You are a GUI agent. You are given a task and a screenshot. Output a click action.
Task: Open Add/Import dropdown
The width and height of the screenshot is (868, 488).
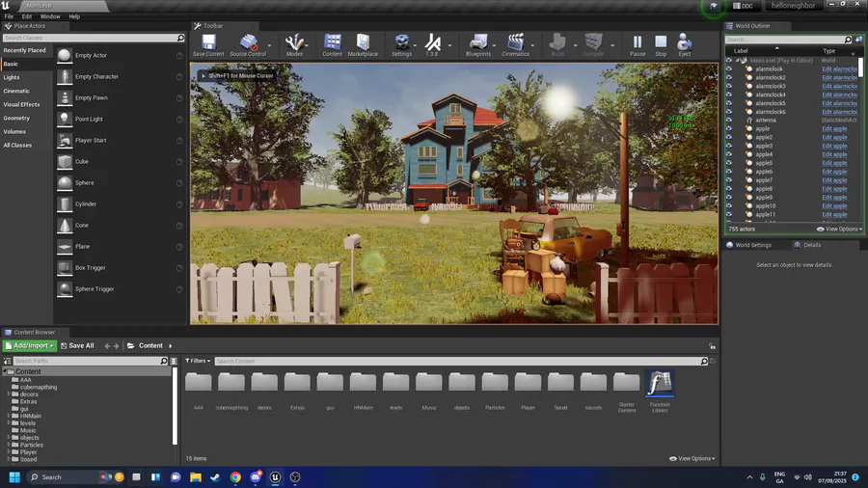(x=30, y=346)
